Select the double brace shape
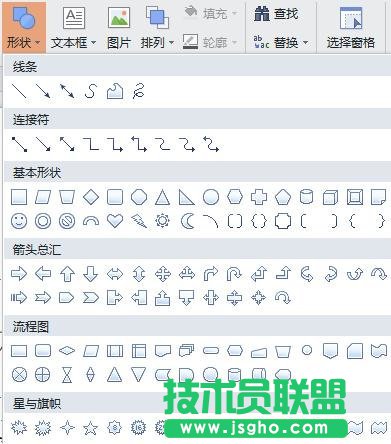The width and height of the screenshot is (391, 444). pyautogui.click(x=259, y=221)
